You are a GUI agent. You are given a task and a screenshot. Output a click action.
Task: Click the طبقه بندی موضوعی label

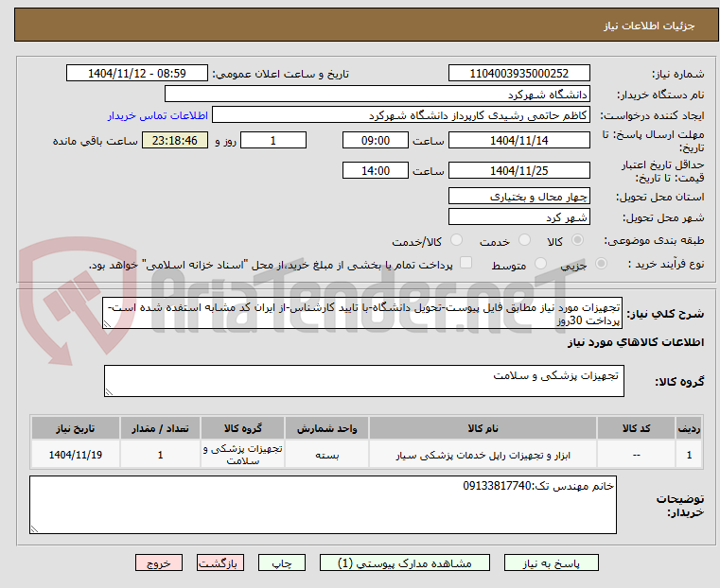[x=654, y=240]
